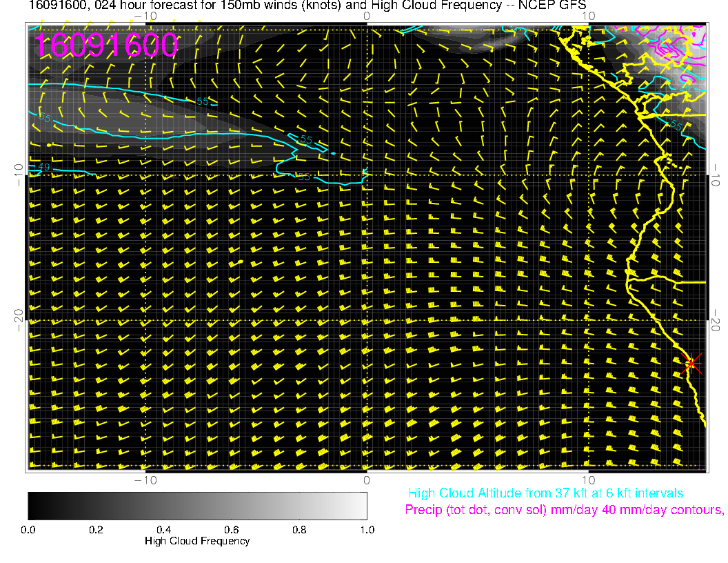Click the 10 longitude label on the top axis
Viewport: 728px width, 563px height.
coord(588,15)
